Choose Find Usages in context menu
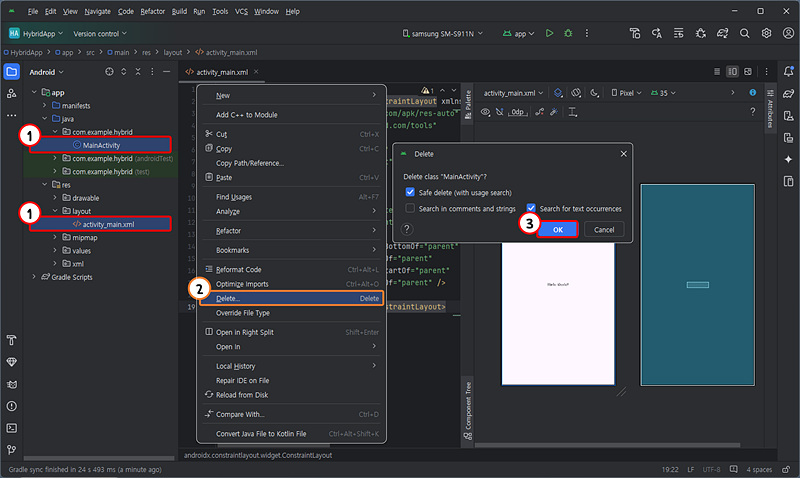 tap(291, 197)
